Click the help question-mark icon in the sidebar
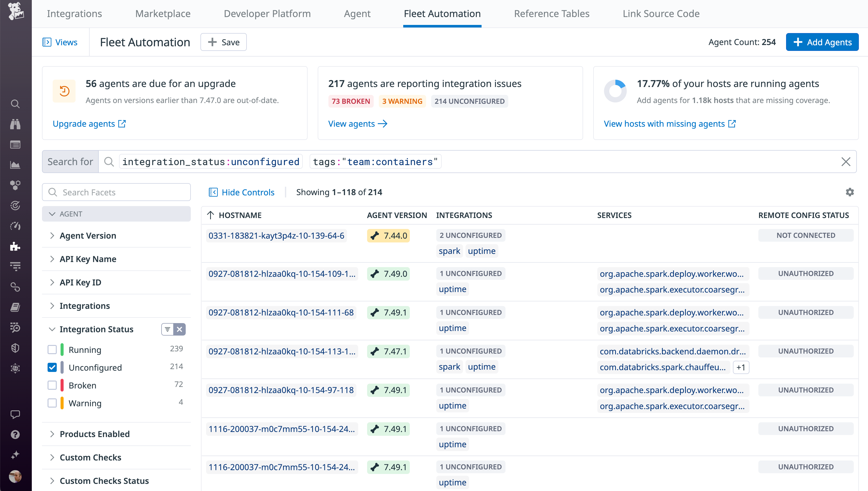Viewport: 868px width, 491px height. [15, 434]
